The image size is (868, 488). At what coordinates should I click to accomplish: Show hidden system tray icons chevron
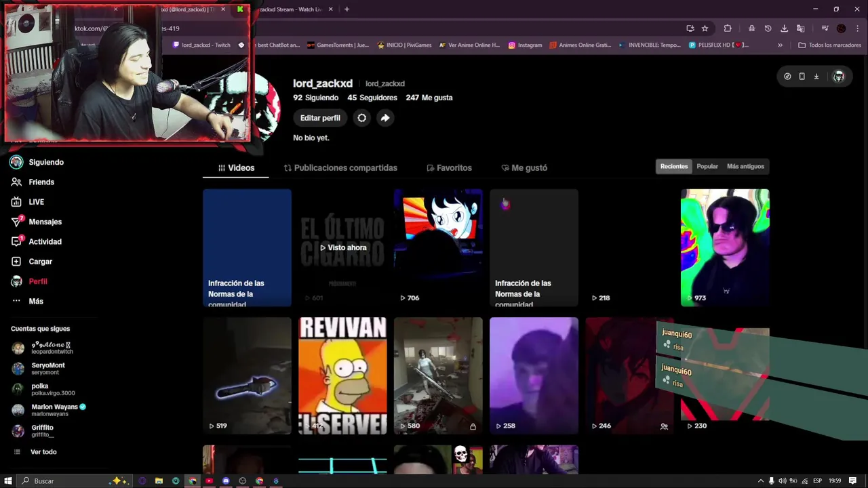[760, 481]
